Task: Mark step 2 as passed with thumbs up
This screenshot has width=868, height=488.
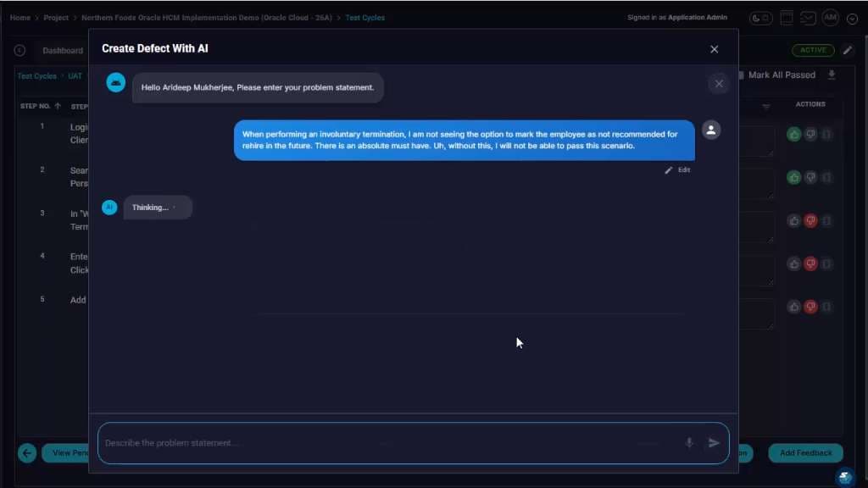Action: [x=793, y=177]
